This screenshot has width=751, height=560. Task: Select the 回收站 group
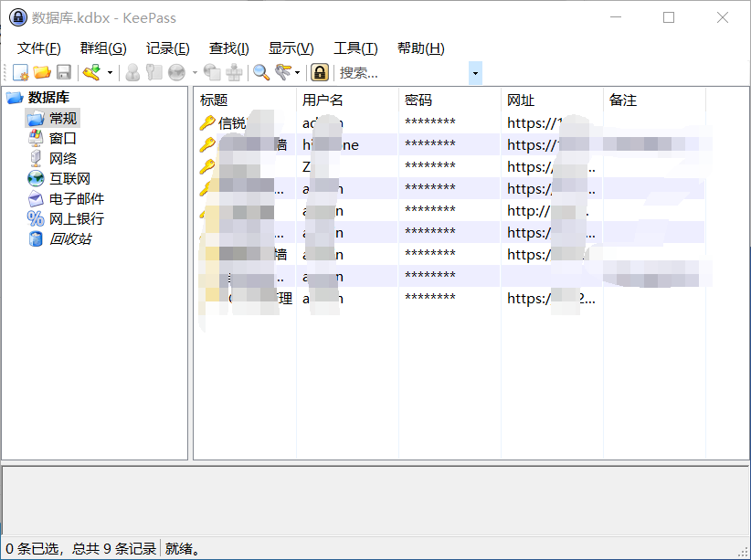click(70, 238)
